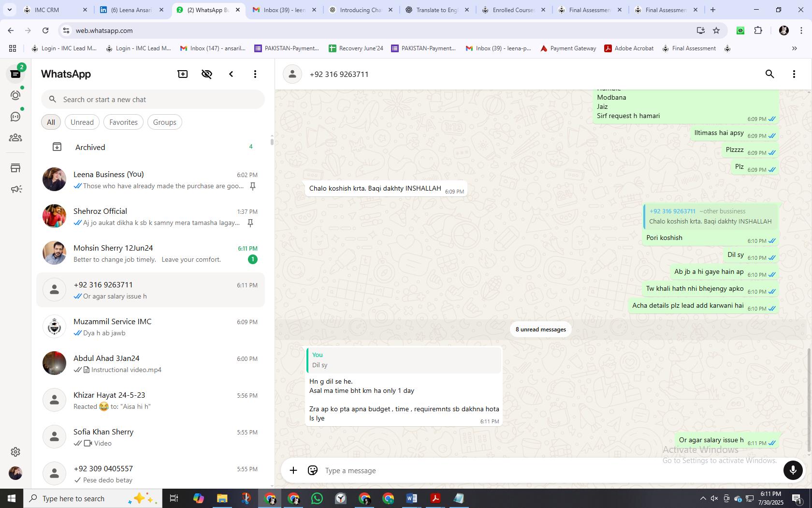The width and height of the screenshot is (812, 508).
Task: Open profile picture at sidebar bottom
Action: coord(15,473)
